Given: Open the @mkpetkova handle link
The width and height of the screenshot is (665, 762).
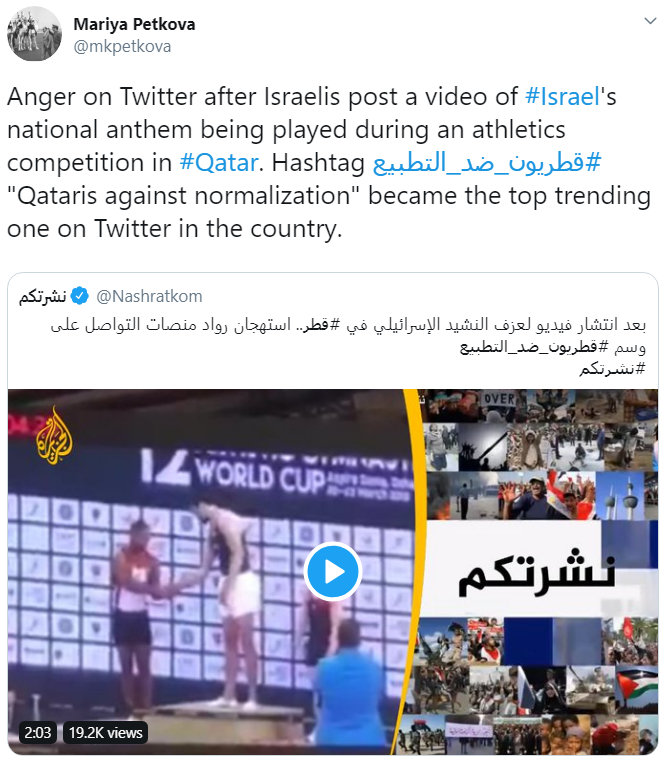Looking at the screenshot, I should pyautogui.click(x=122, y=47).
